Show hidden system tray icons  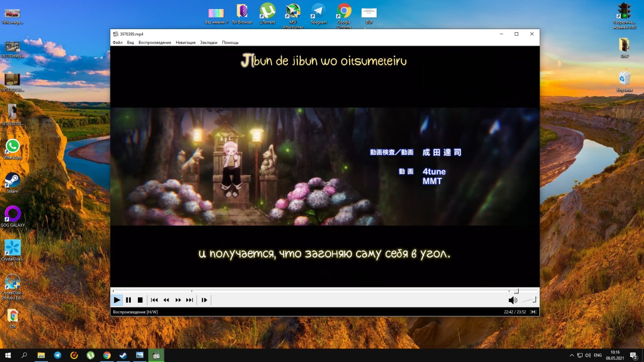click(572, 355)
